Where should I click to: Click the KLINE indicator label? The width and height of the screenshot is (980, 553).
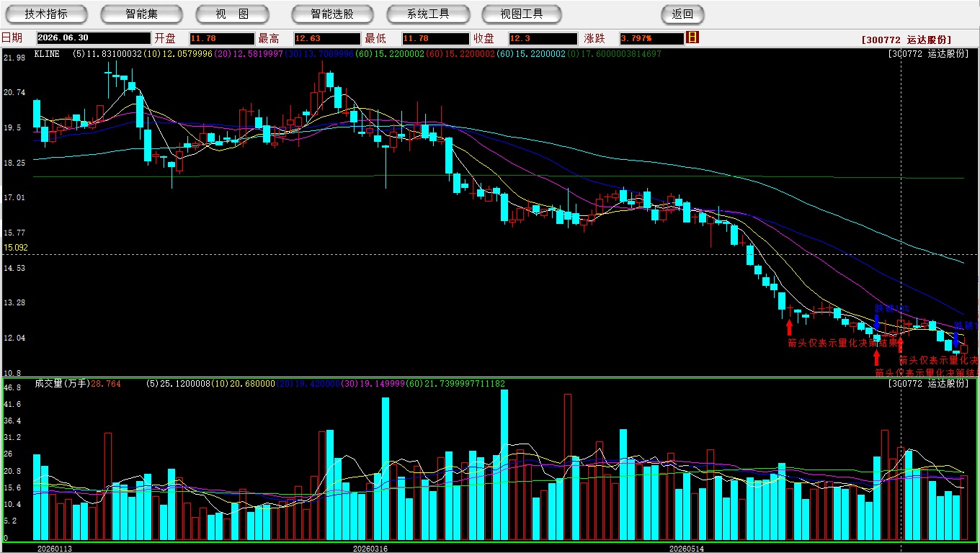point(47,54)
